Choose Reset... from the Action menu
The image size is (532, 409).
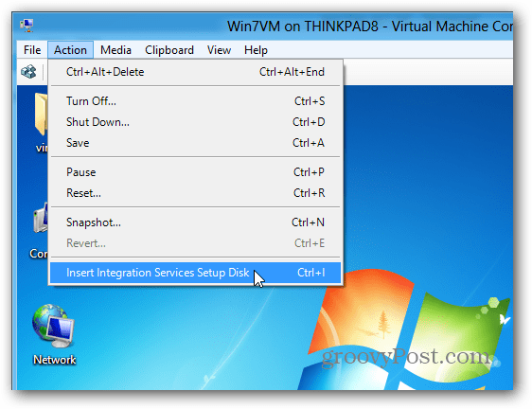pos(195,193)
